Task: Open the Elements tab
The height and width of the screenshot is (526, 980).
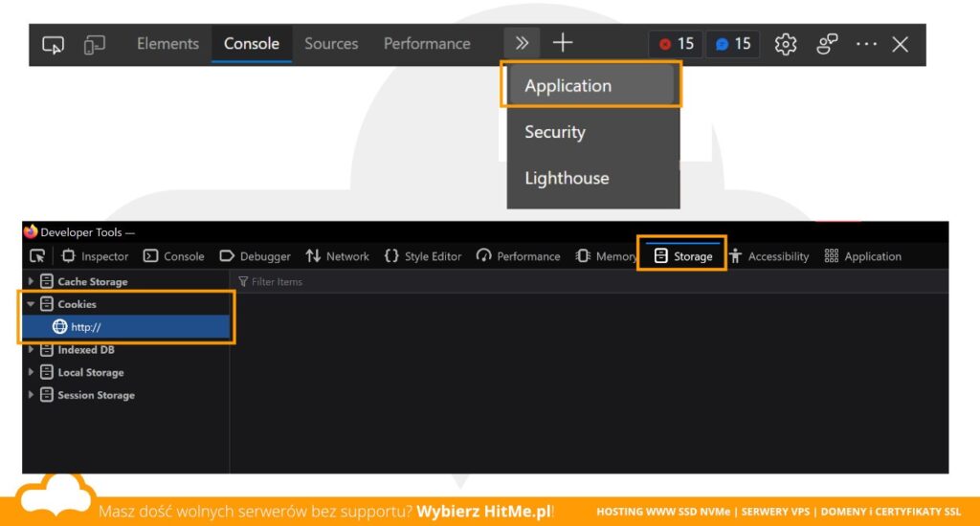Action: tap(167, 44)
